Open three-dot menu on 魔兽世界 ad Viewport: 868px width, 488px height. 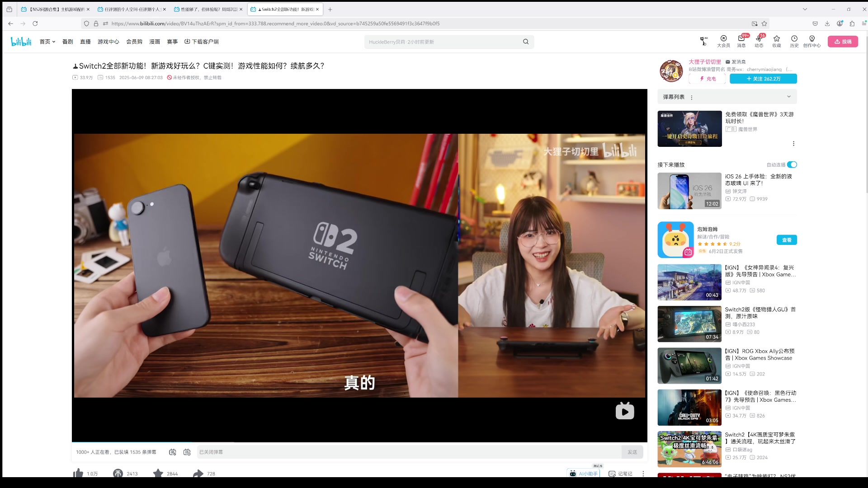pos(793,144)
